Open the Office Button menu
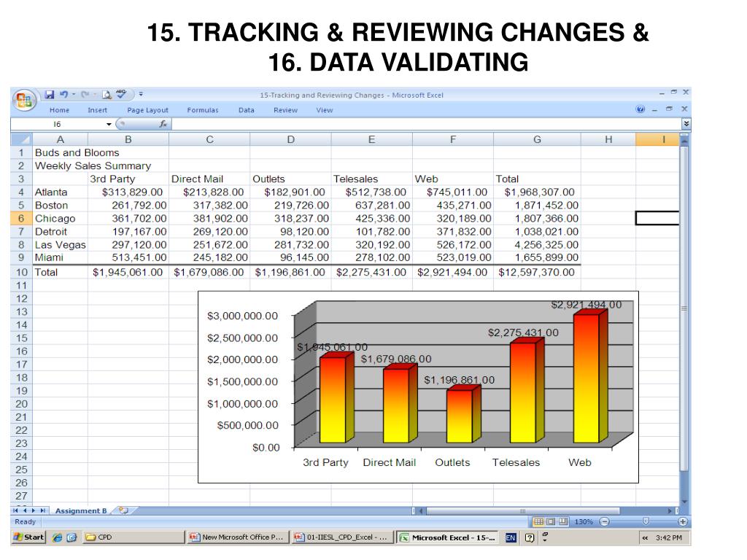Viewport: 747px width, 560px height. pos(24,100)
